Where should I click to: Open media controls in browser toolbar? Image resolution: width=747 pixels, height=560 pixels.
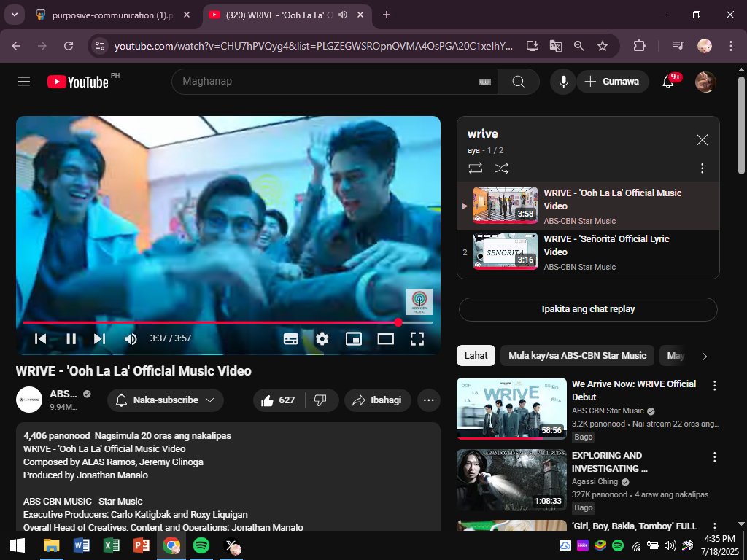pyautogui.click(x=678, y=46)
